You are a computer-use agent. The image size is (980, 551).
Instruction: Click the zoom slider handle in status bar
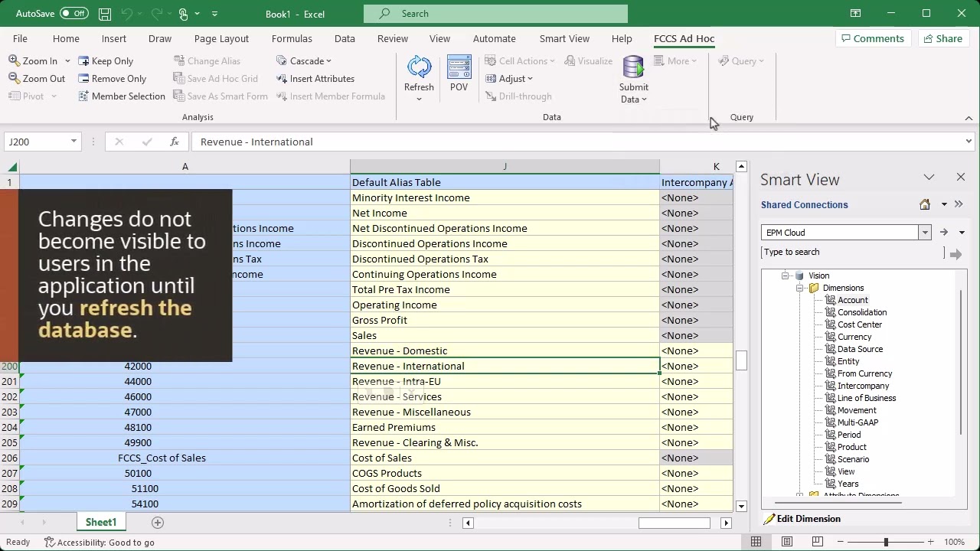pos(886,542)
